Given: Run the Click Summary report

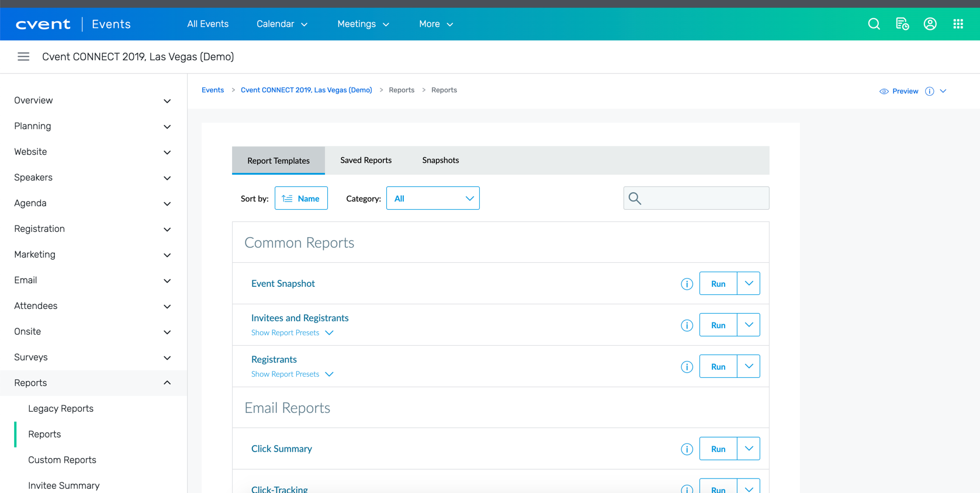Looking at the screenshot, I should click(718, 449).
